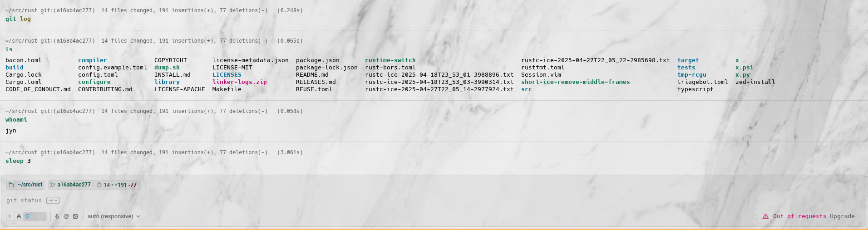Click the microphone voice input icon
868x230 pixels.
point(57,216)
